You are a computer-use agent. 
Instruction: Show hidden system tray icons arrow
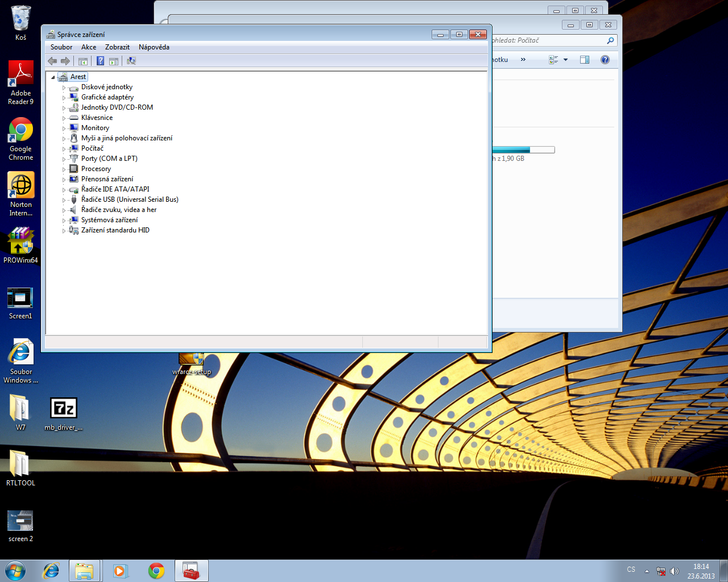pos(647,571)
